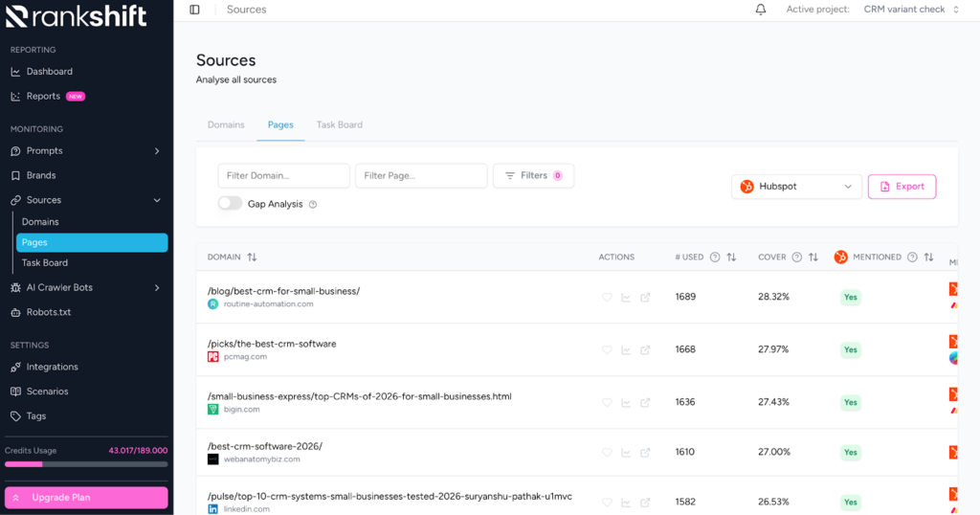Sort by the # USED column arrows
This screenshot has width=980, height=515.
(731, 257)
